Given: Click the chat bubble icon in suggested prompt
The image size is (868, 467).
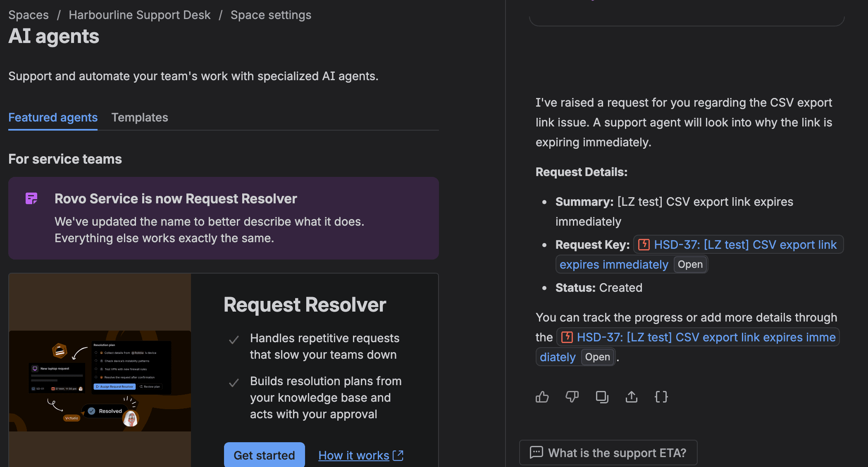Looking at the screenshot, I should tap(536, 453).
